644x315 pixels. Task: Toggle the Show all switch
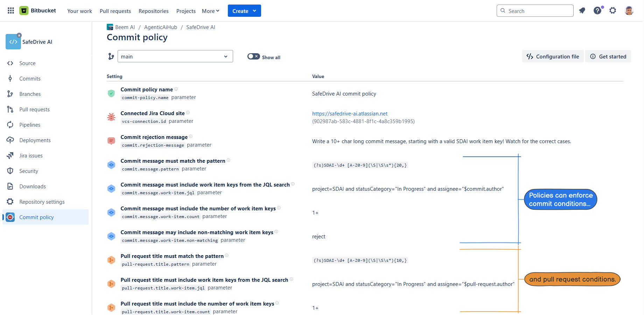click(253, 56)
